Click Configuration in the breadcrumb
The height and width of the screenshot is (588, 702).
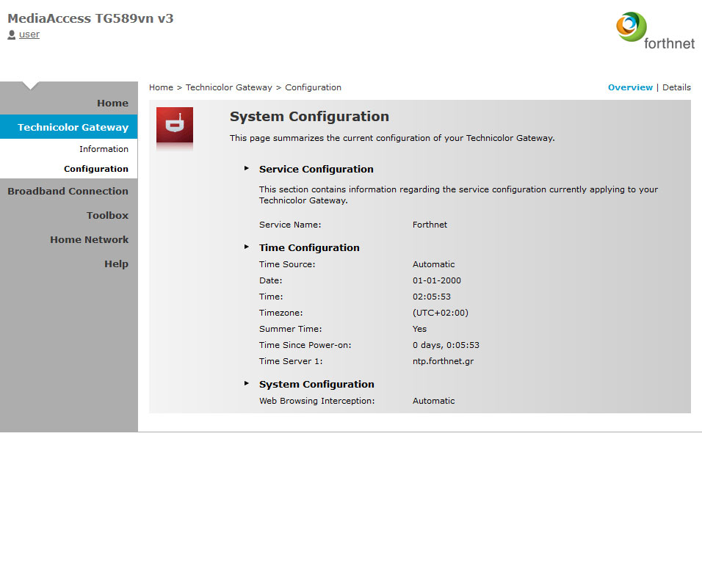(x=313, y=87)
